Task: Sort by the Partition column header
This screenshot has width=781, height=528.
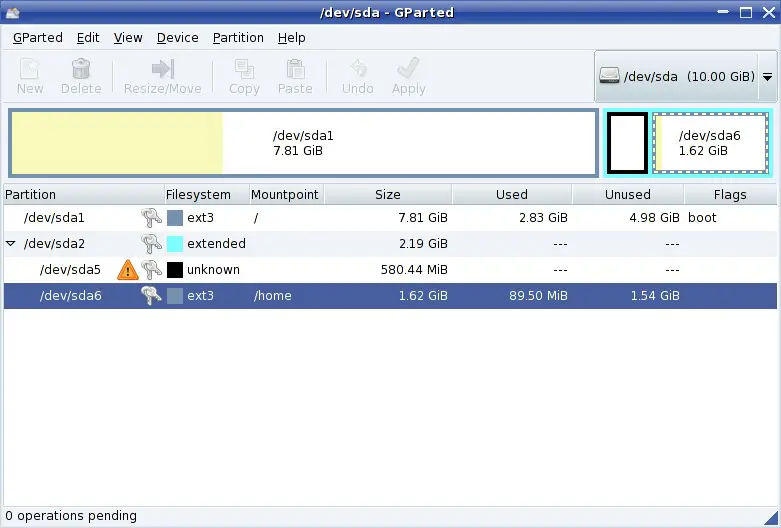Action: [84, 194]
